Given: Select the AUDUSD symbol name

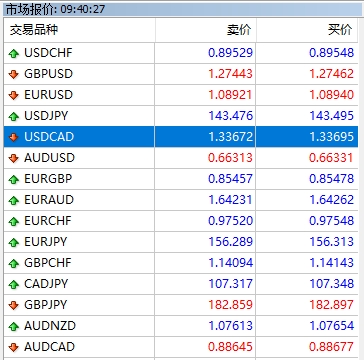Looking at the screenshot, I should 49,158.
